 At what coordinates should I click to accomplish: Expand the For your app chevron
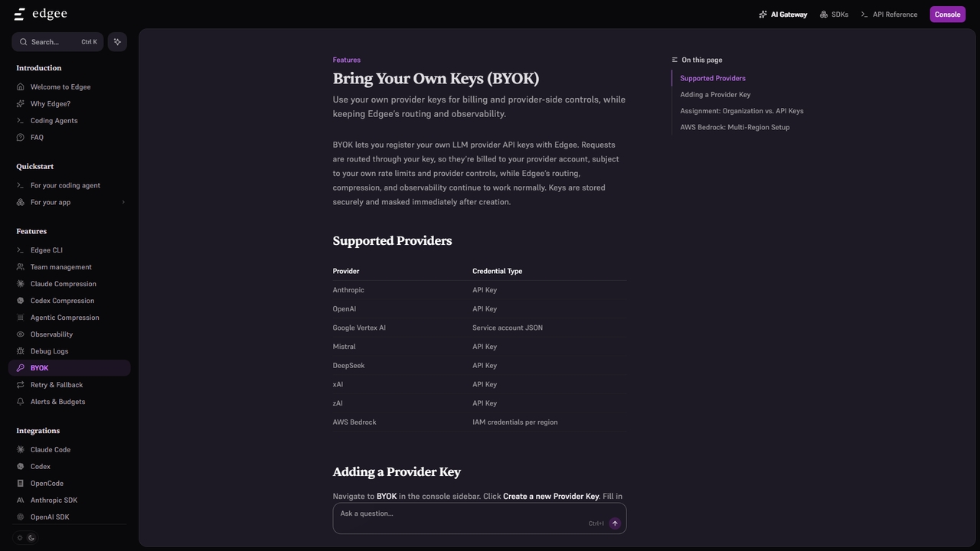(122, 203)
